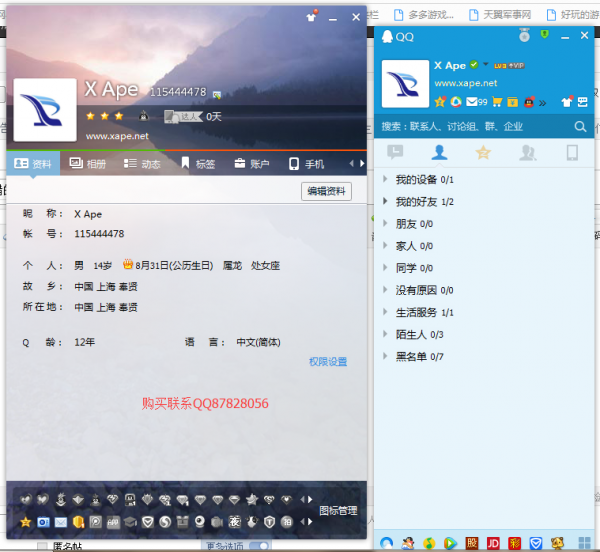Image resolution: width=600 pixels, height=552 pixels.
Task: Click the right arrow after the 手机 tab
Action: (x=362, y=163)
